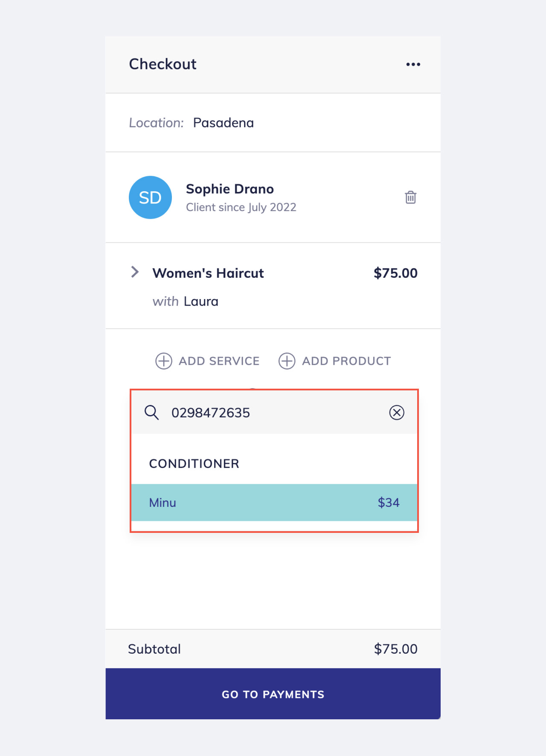Select the Minu conditioner result
Image resolution: width=546 pixels, height=756 pixels.
point(273,503)
